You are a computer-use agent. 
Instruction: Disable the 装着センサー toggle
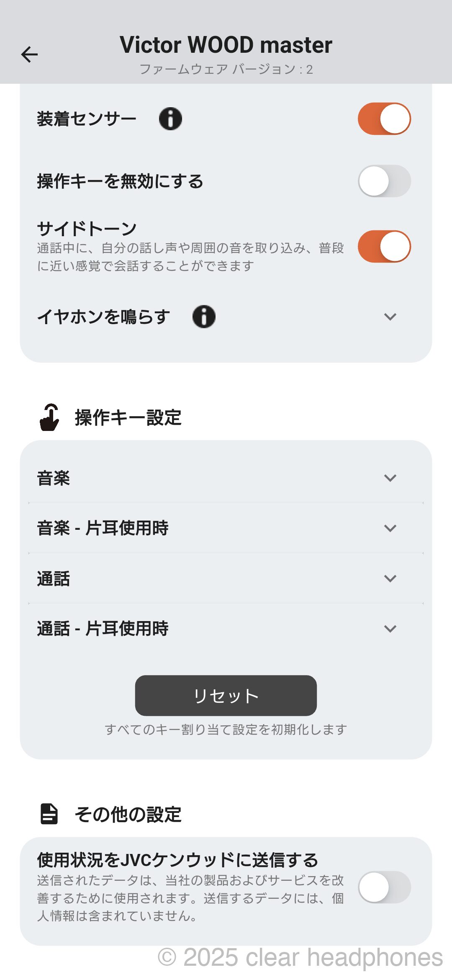click(x=384, y=119)
